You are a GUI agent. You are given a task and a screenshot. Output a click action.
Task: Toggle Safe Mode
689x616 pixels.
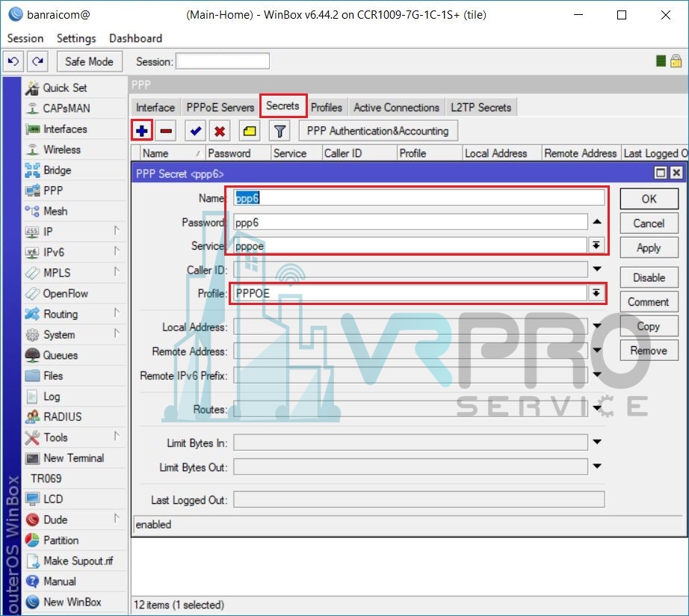click(x=89, y=61)
